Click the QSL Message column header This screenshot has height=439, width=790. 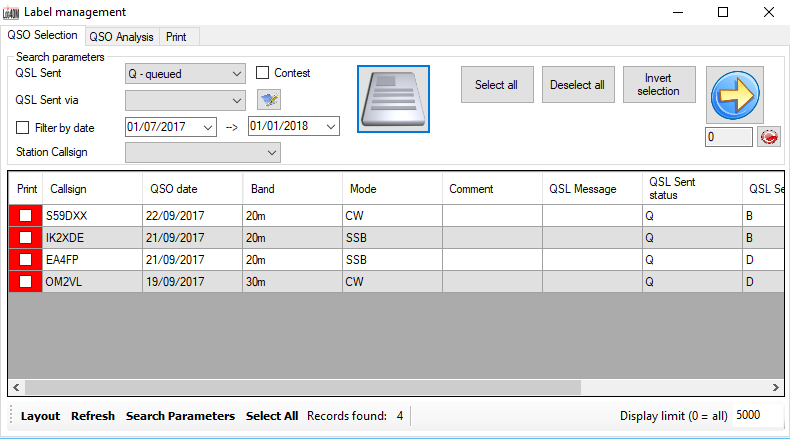[592, 189]
